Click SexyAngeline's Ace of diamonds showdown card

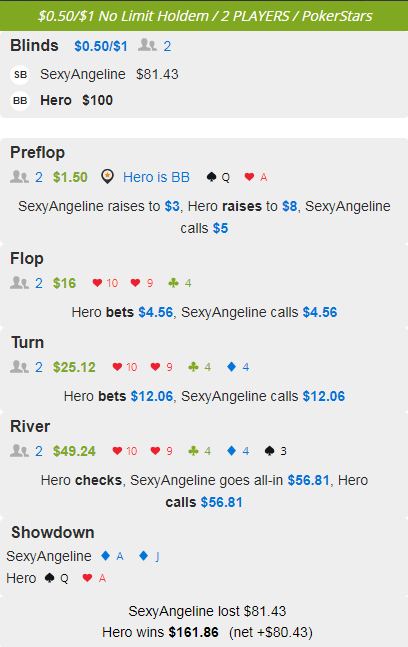pos(112,556)
